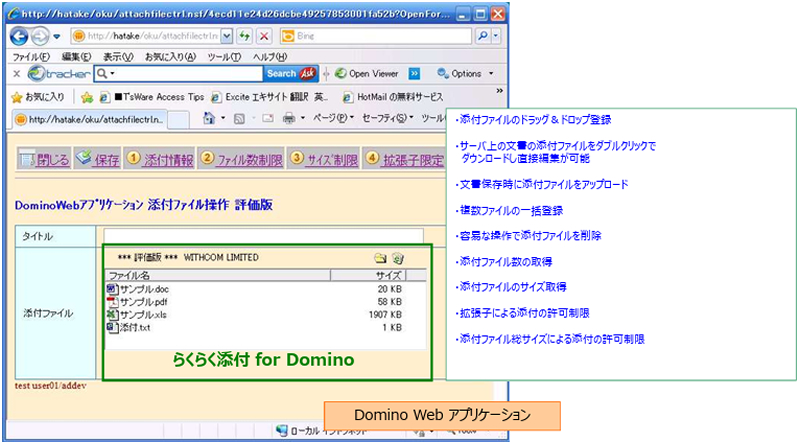The image size is (800, 442).
Task: Stop loading with the red X icon
Action: [264, 36]
